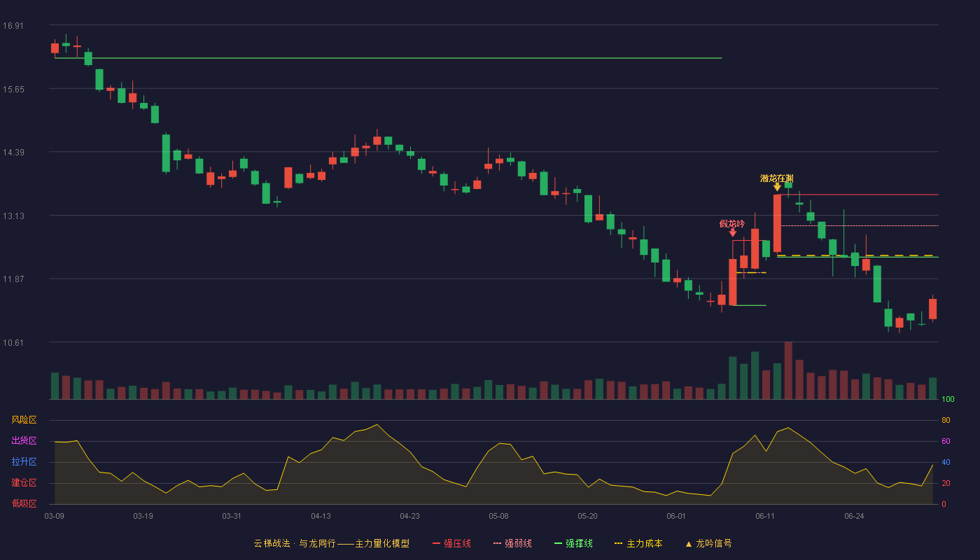Click the 14.39 price axis label
Image resolution: width=980 pixels, height=560 pixels.
pyautogui.click(x=13, y=153)
